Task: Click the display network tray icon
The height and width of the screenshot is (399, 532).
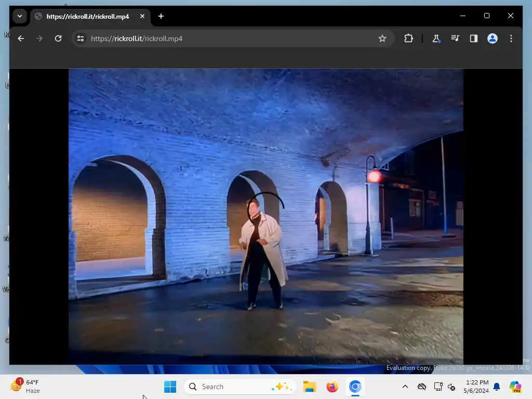Action: point(438,387)
